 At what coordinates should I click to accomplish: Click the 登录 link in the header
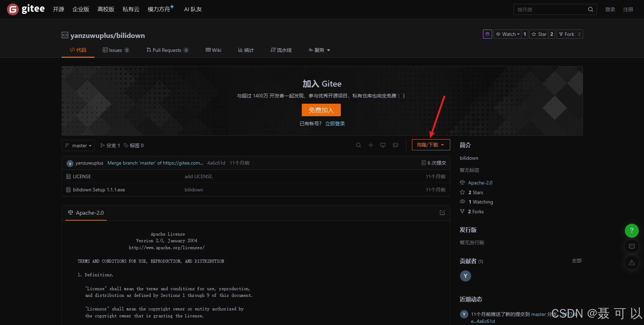coord(610,9)
